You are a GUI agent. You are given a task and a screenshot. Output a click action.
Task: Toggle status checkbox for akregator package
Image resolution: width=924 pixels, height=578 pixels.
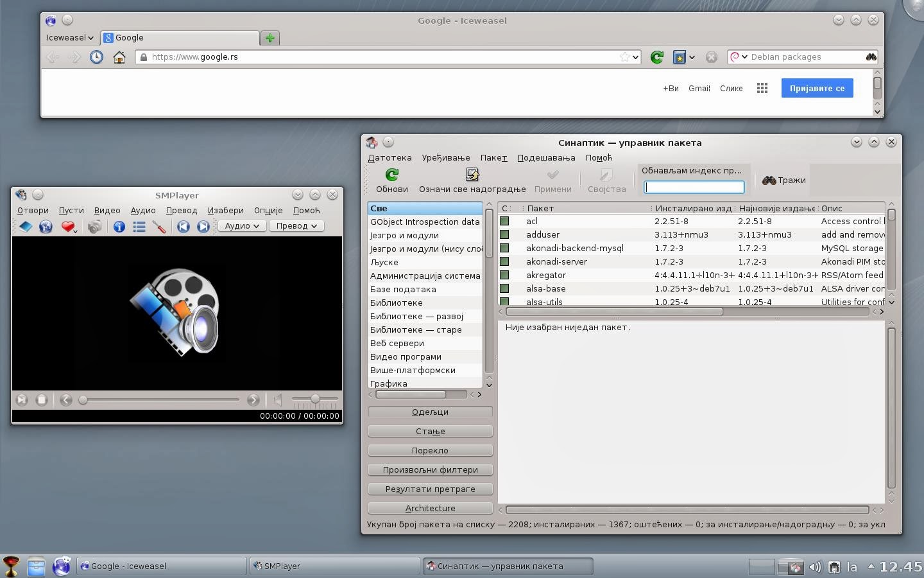coord(504,275)
